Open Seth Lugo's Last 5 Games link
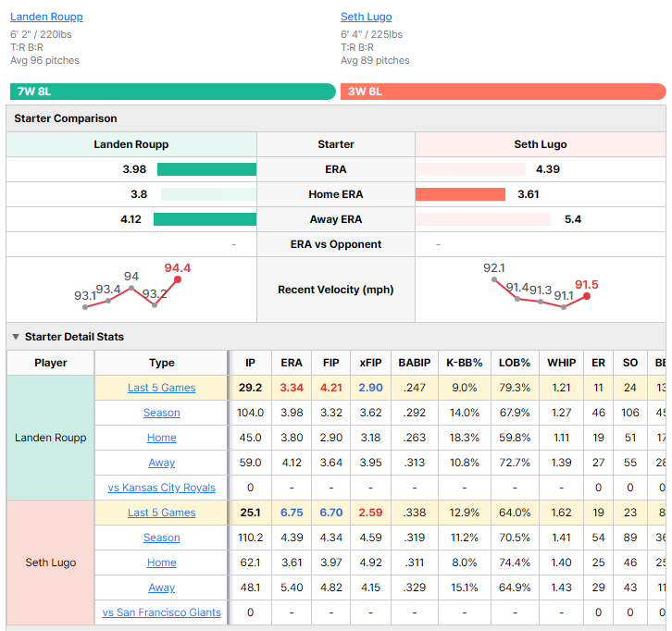 tap(162, 513)
